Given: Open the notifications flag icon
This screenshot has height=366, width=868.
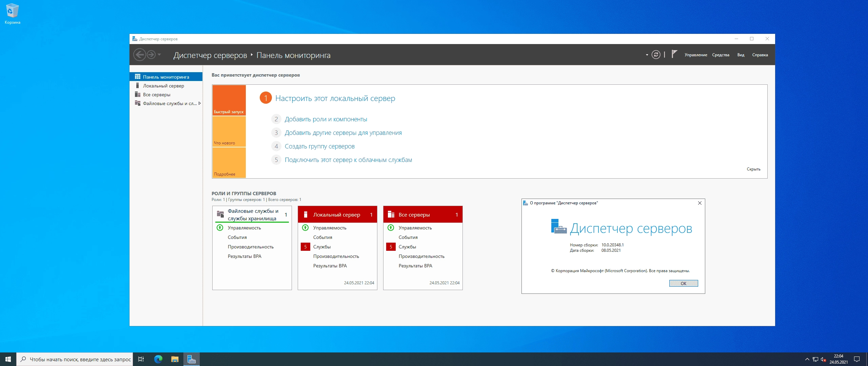Looking at the screenshot, I should point(674,54).
